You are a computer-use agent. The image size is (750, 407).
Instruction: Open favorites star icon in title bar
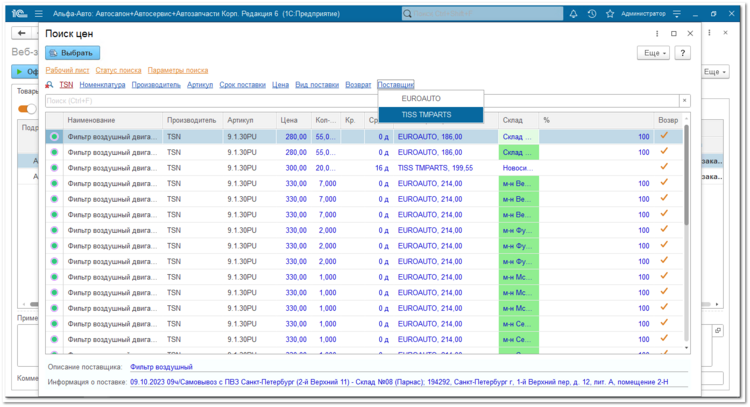point(610,14)
